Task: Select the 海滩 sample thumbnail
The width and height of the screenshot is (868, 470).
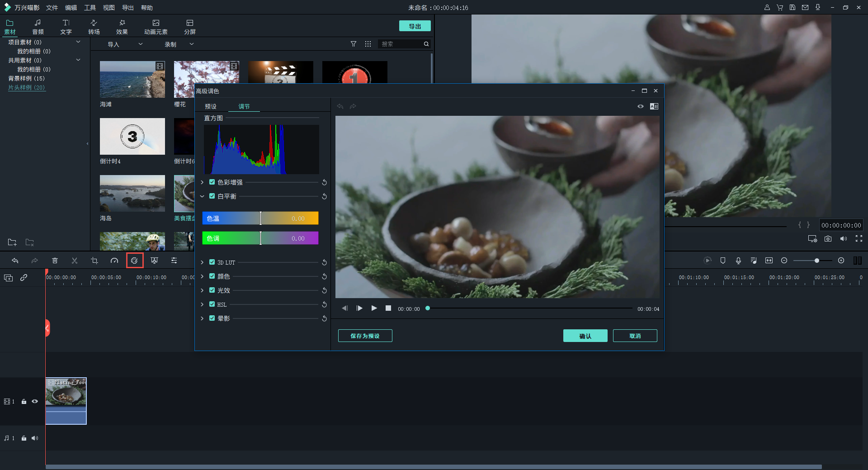Action: 132,80
